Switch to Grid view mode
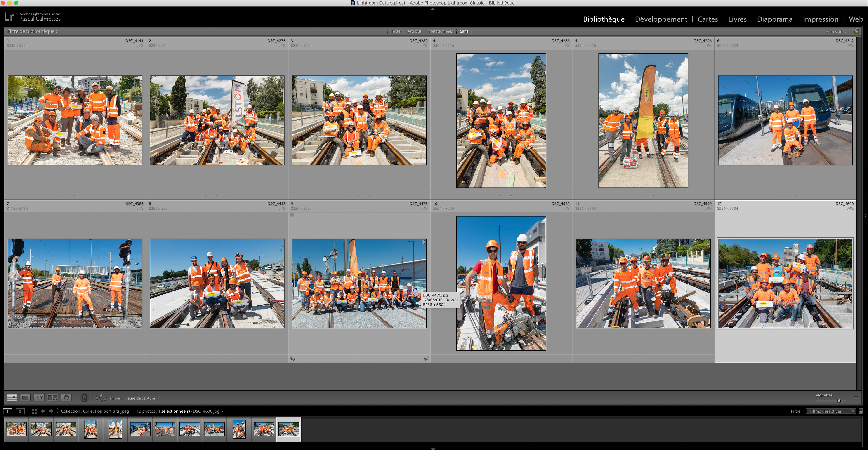The image size is (868, 450). (x=12, y=398)
